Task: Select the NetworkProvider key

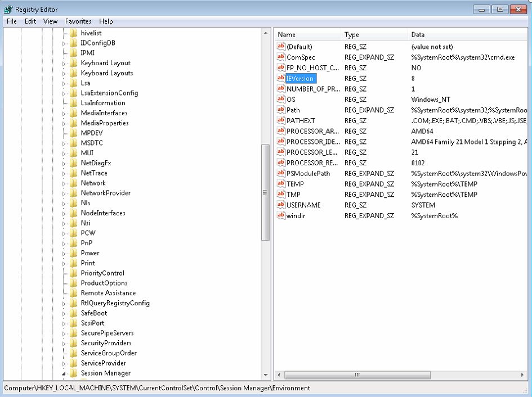Action: coord(105,193)
